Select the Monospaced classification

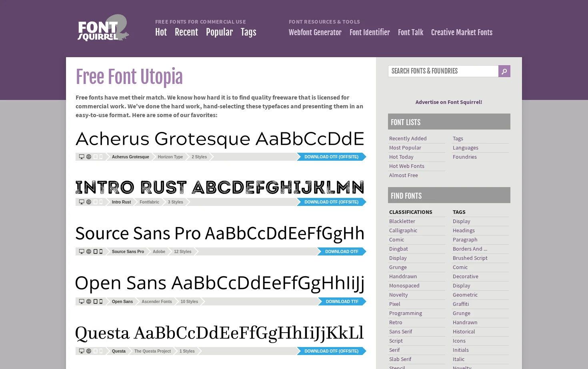coord(404,285)
